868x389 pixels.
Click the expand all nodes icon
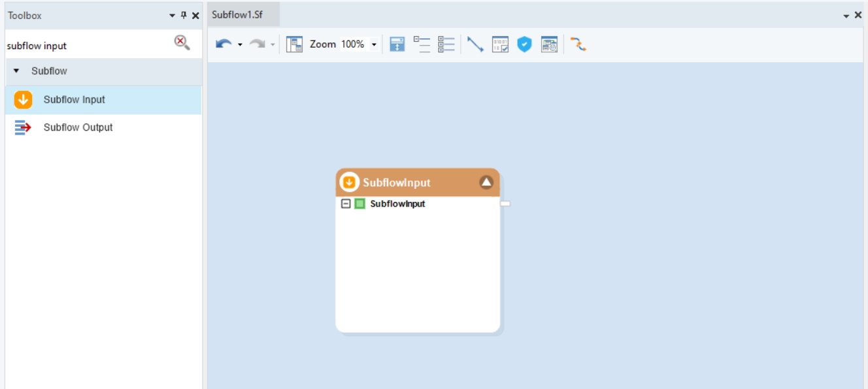pyautogui.click(x=446, y=44)
